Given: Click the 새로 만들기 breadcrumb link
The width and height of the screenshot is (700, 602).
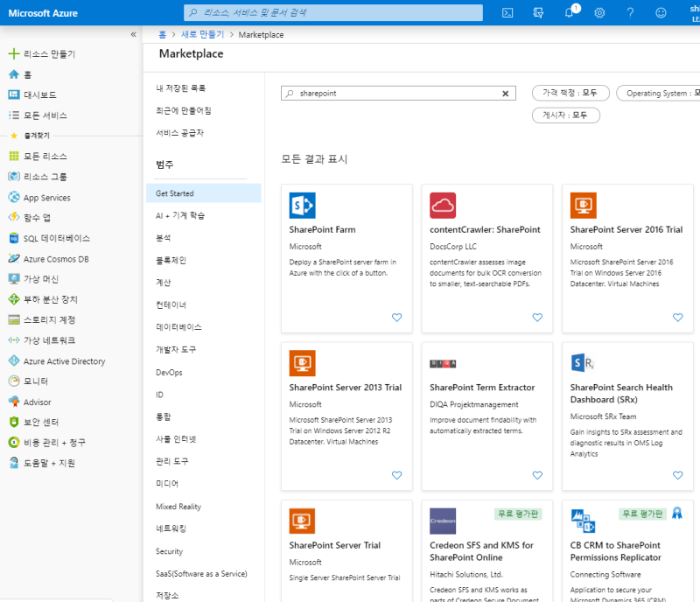Looking at the screenshot, I should point(202,34).
